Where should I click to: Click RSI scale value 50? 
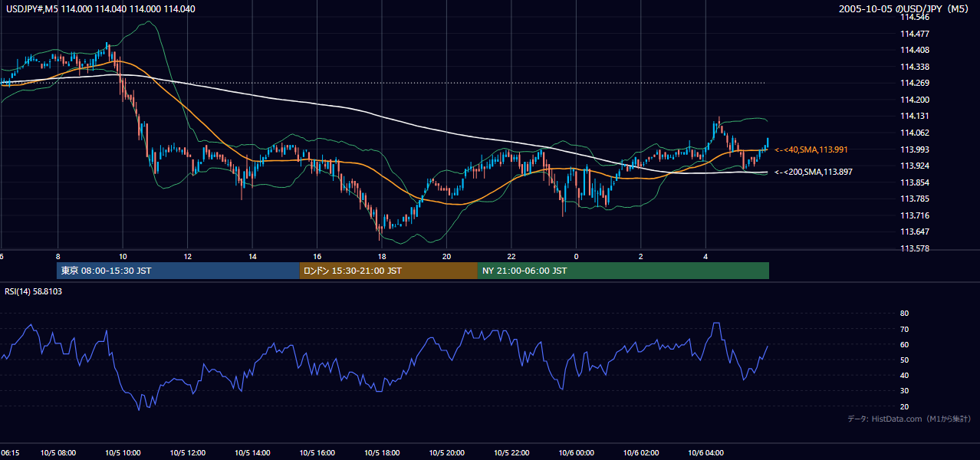click(x=904, y=360)
